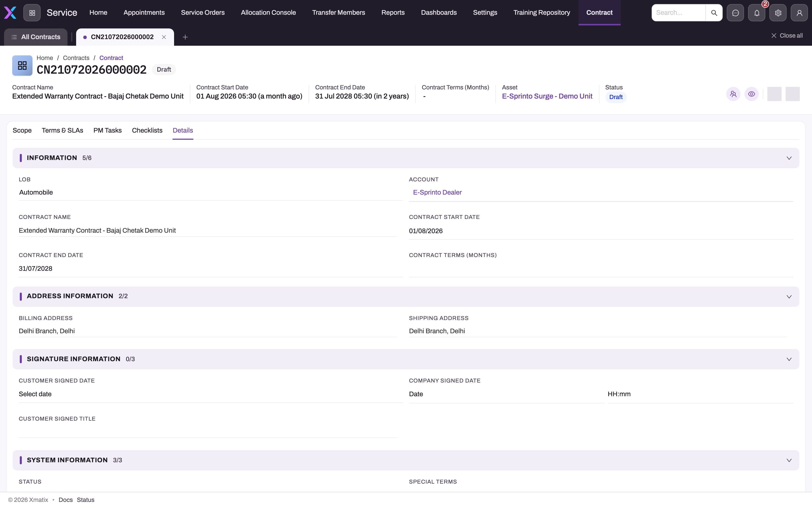This screenshot has width=812, height=508.
Task: Click the empty Contract Terms (Months) field
Action: pos(601,269)
